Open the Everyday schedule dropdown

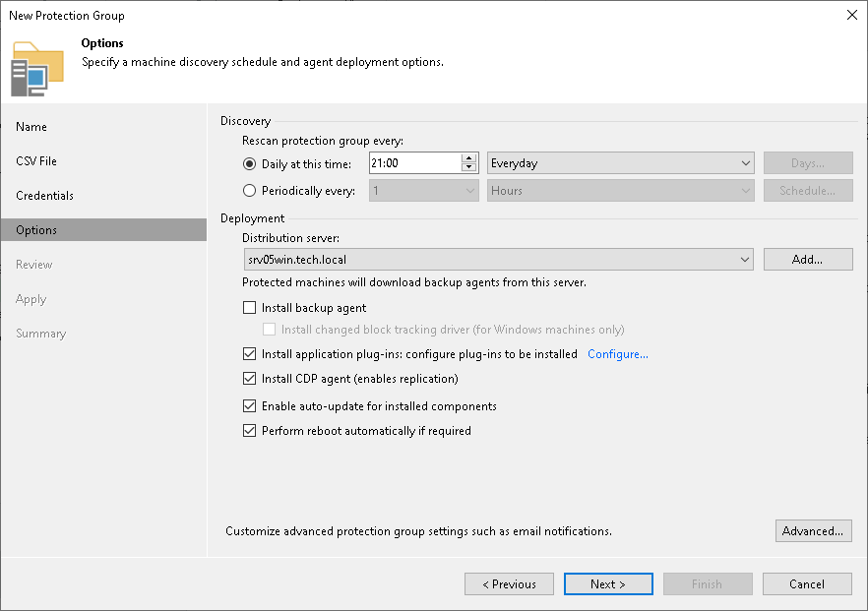pos(621,163)
